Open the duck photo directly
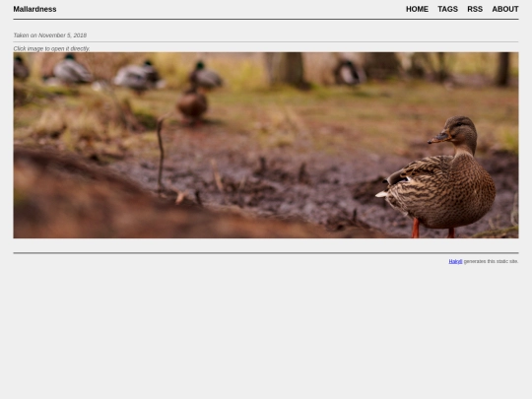Image resolution: width=532 pixels, height=399 pixels. click(266, 145)
